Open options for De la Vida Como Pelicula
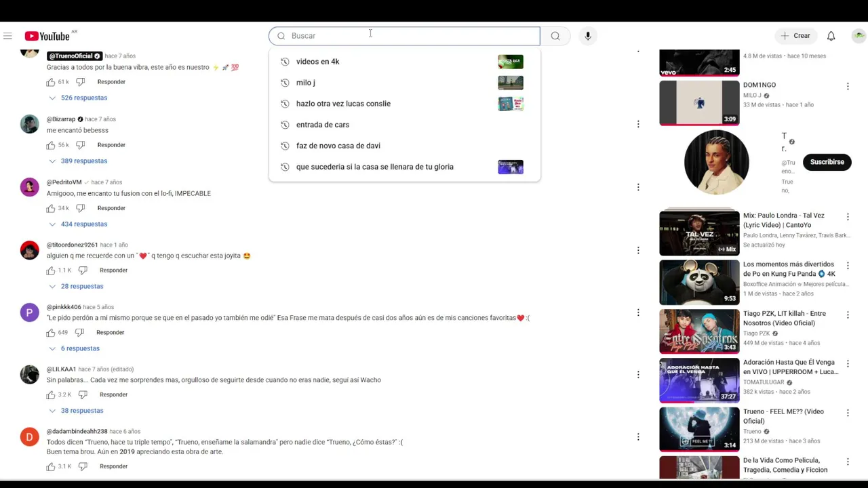This screenshot has height=488, width=868. [x=848, y=462]
